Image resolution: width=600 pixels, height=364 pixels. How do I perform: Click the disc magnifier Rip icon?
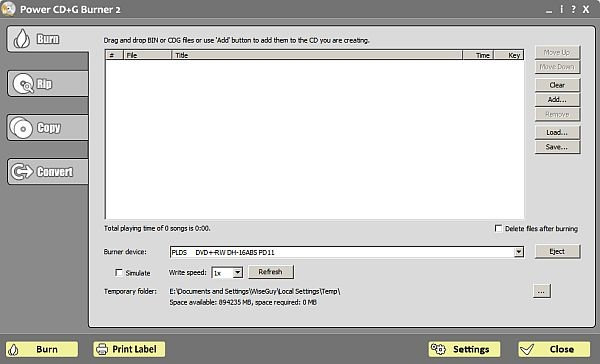[x=23, y=84]
